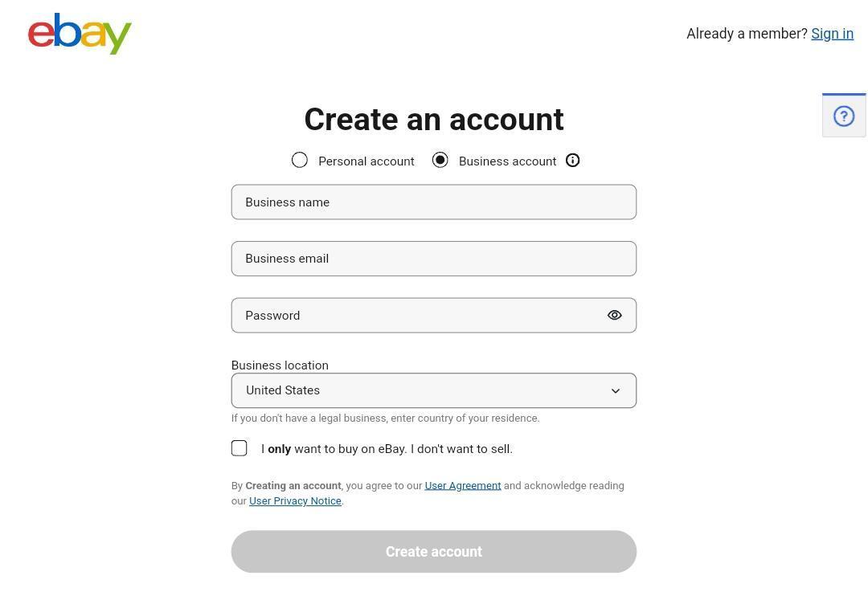Click the Create an account heading
Screen dimensions: 868x592
coord(434,120)
